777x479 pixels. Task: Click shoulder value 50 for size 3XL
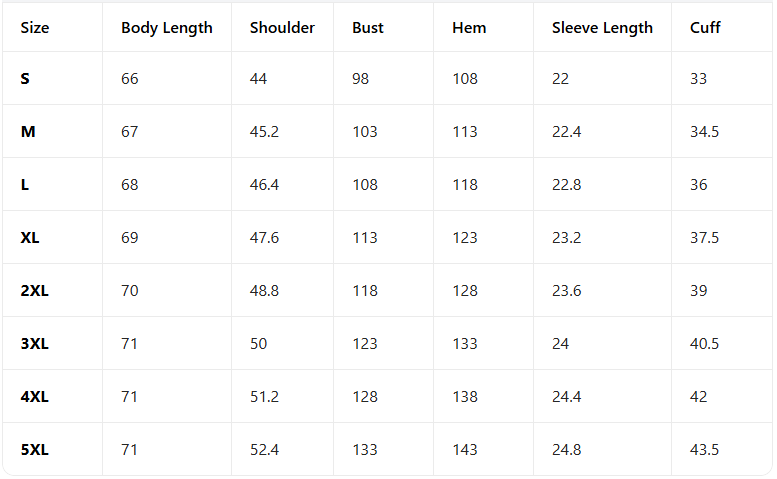(259, 344)
